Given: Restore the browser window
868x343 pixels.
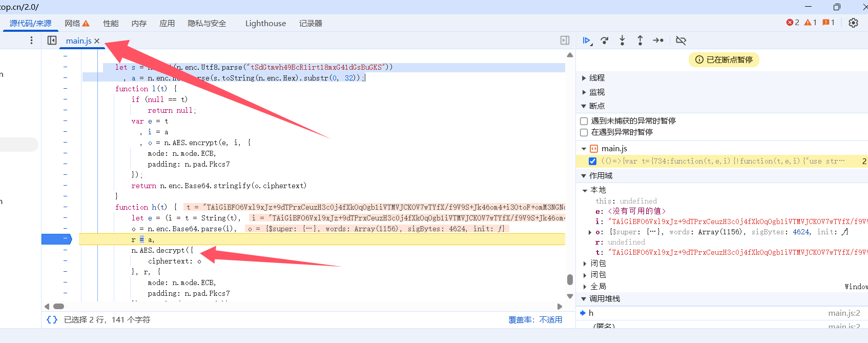Looking at the screenshot, I should click(837, 7).
